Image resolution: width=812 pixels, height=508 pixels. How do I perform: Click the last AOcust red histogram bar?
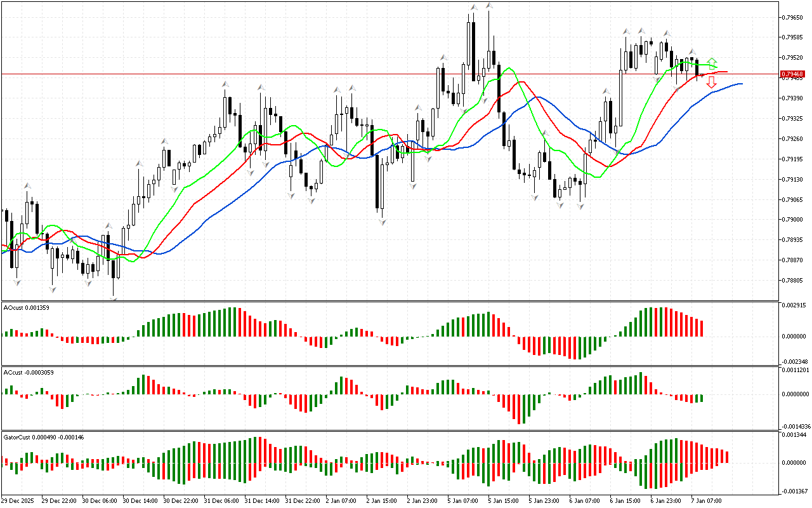click(702, 328)
